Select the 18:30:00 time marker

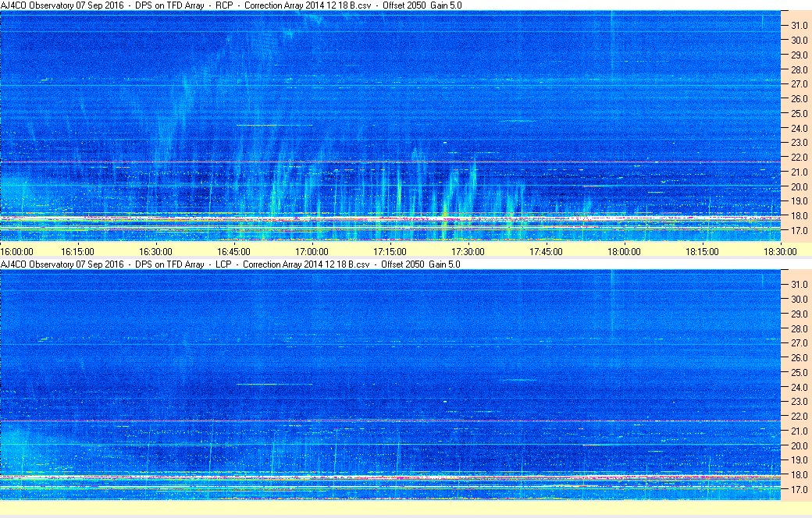(x=779, y=251)
